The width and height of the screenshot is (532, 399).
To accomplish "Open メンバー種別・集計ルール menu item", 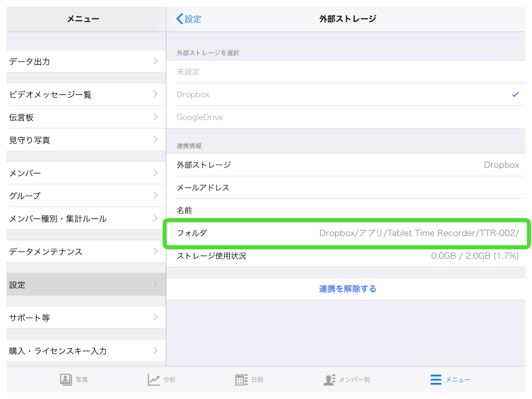I will [x=86, y=218].
